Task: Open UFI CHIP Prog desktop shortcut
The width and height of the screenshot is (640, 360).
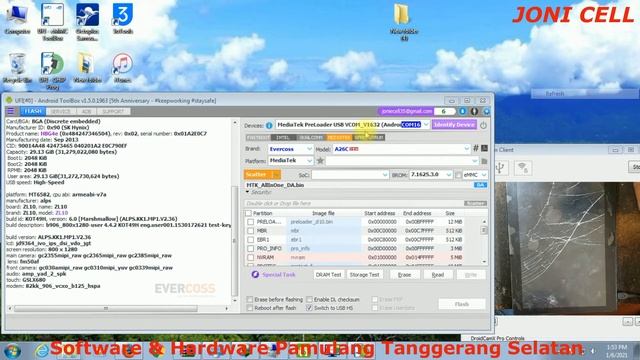Action: [52, 71]
